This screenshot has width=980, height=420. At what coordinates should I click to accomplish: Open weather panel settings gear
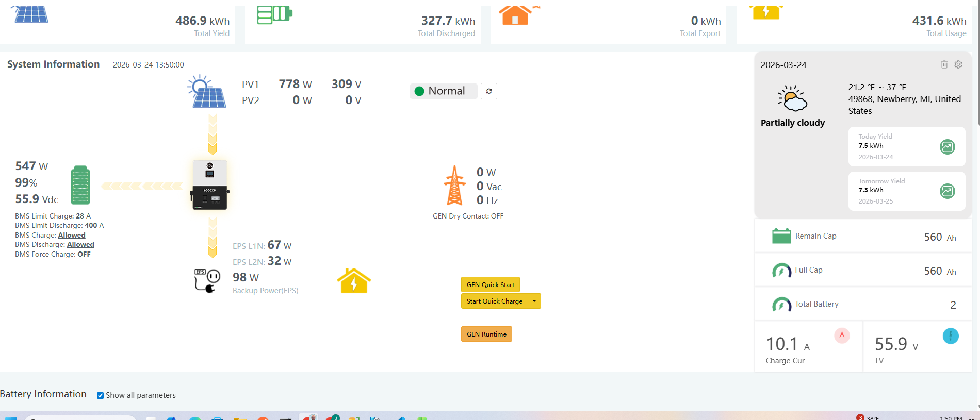pos(958,64)
